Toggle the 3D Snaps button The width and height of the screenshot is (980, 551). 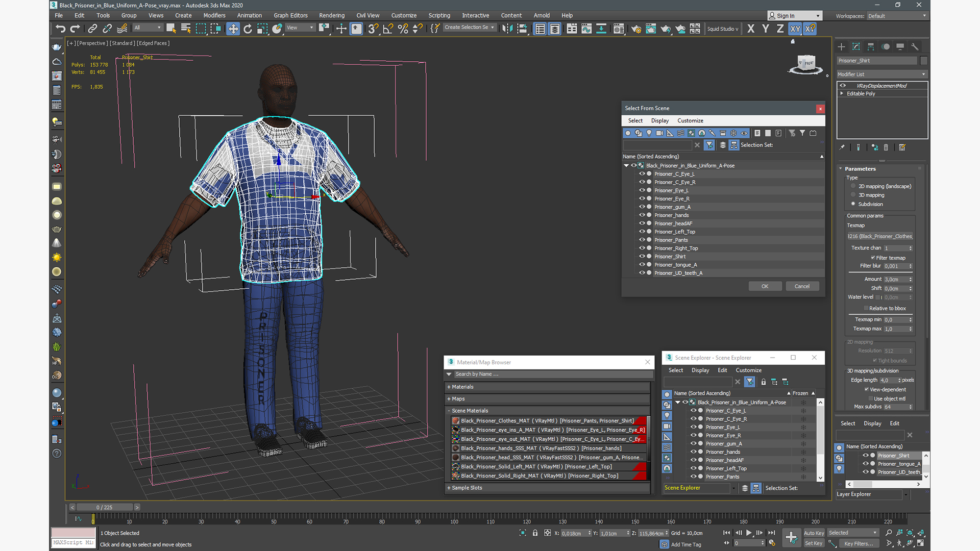(373, 29)
